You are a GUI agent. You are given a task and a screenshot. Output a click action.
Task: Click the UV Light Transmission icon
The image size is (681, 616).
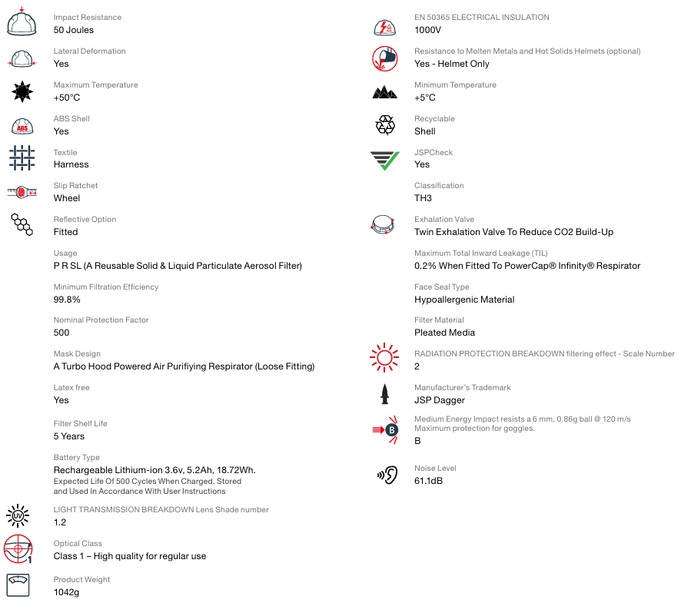coord(17,515)
